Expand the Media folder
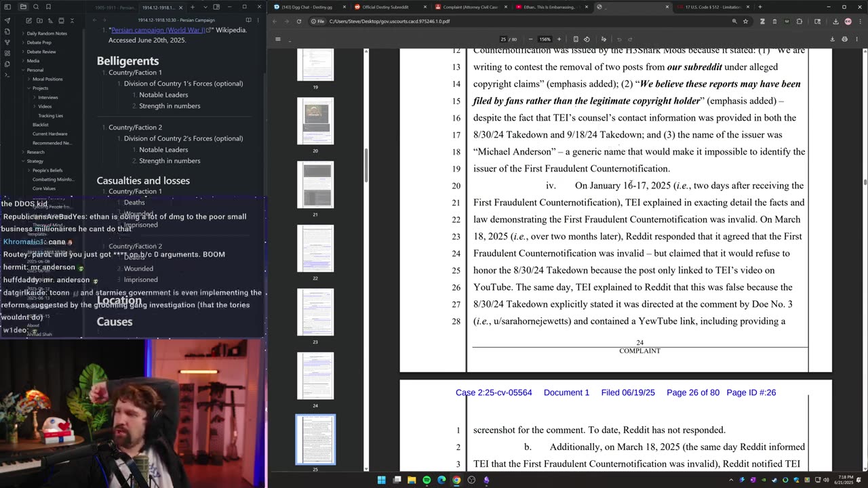868x488 pixels. click(33, 61)
